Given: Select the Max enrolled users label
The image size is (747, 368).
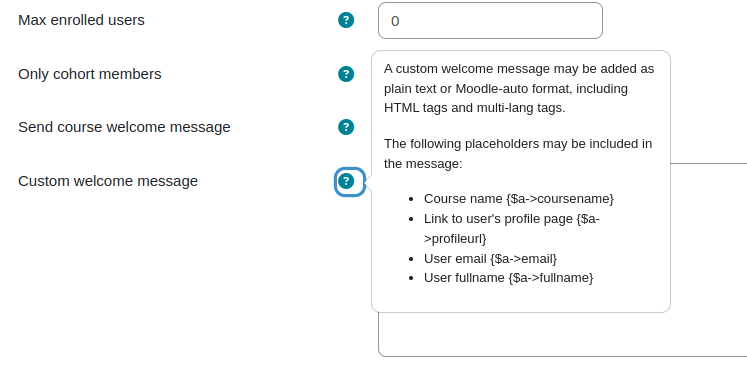Looking at the screenshot, I should 81,20.
